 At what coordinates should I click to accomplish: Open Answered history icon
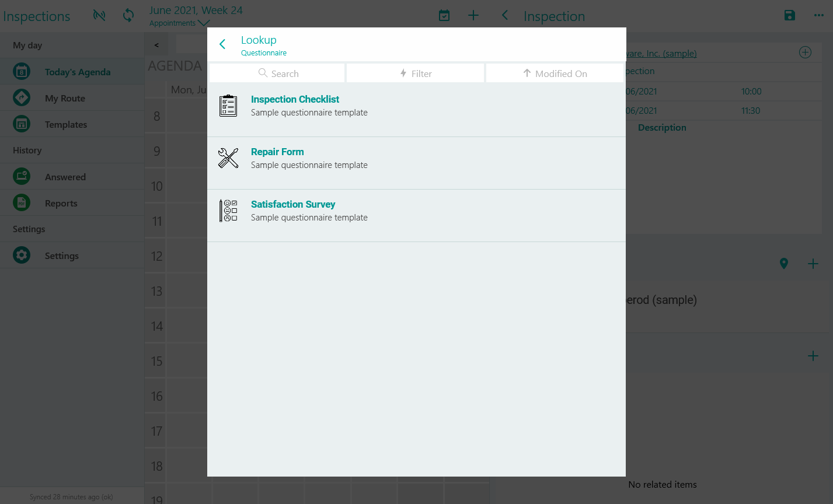(x=22, y=177)
